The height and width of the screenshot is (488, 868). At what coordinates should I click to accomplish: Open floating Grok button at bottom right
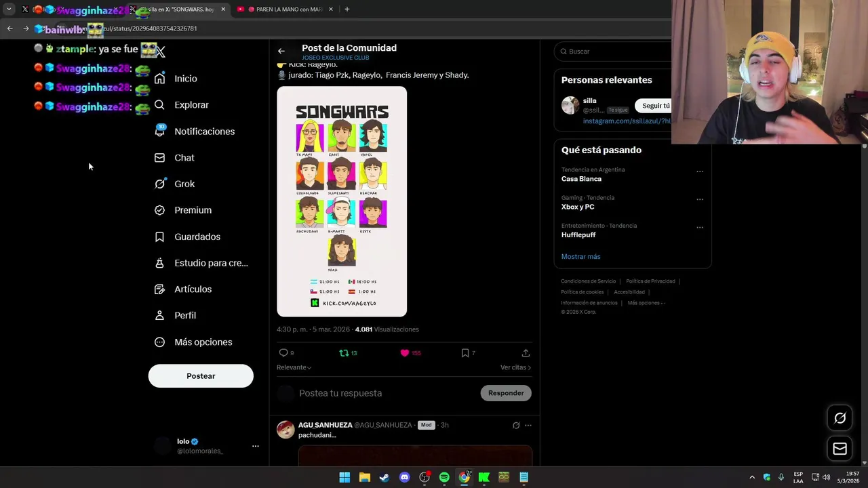(x=840, y=418)
